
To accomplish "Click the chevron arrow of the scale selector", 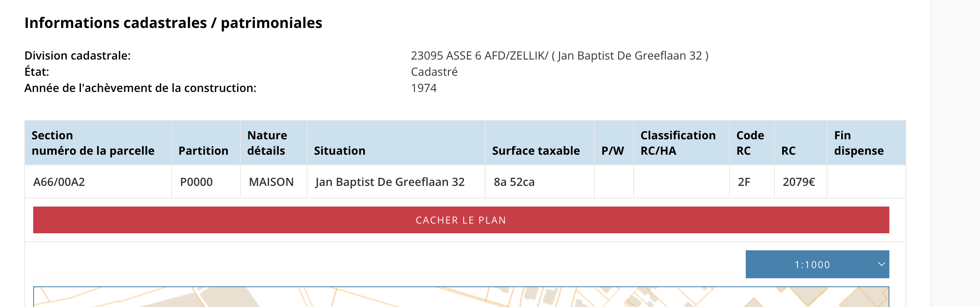I will coord(881,264).
